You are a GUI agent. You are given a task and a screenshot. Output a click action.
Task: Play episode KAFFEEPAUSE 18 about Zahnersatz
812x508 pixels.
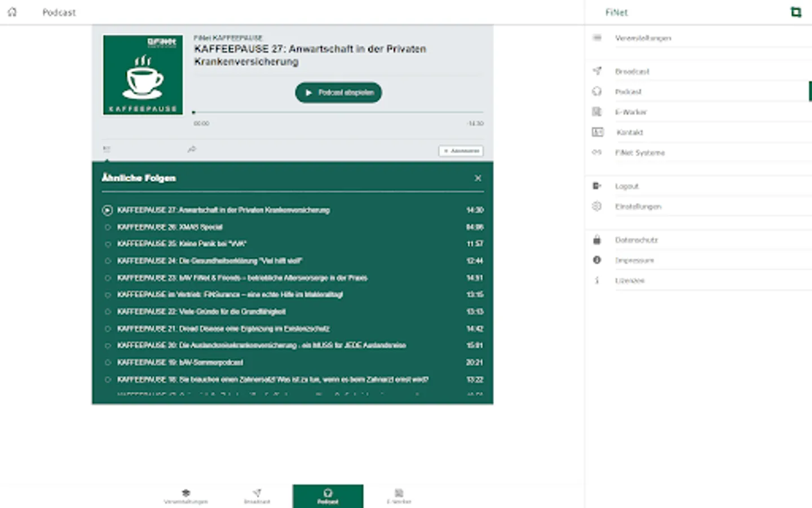(x=273, y=380)
